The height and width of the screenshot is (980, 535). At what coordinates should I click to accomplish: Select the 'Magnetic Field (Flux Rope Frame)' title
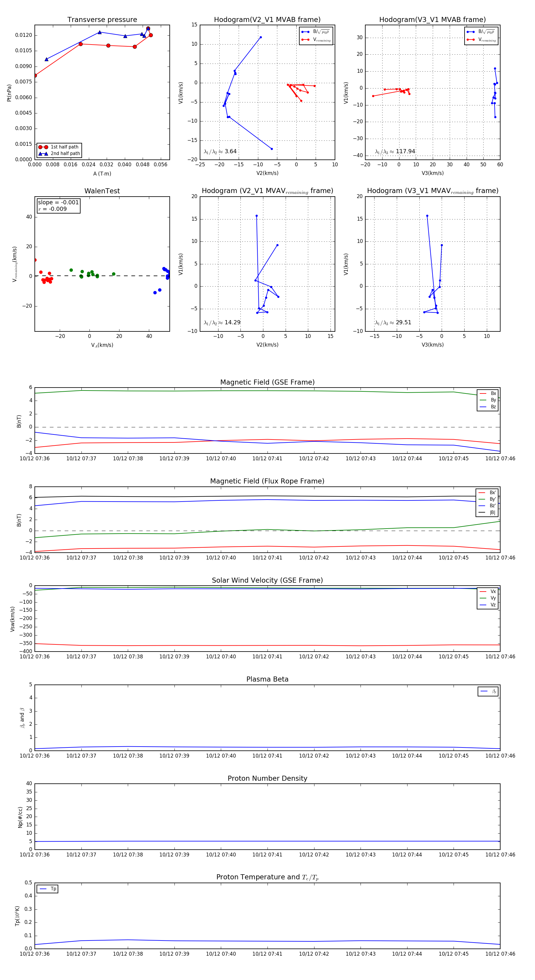pyautogui.click(x=267, y=481)
